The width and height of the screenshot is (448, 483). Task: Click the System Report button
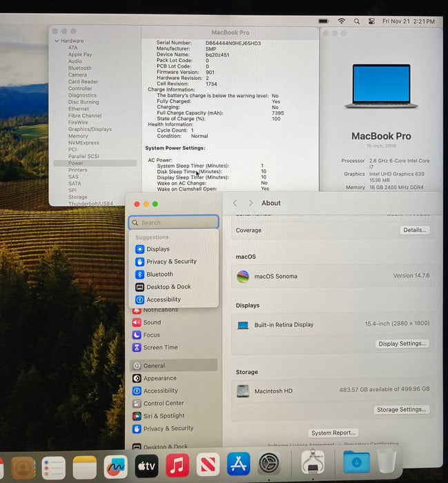coord(333,433)
